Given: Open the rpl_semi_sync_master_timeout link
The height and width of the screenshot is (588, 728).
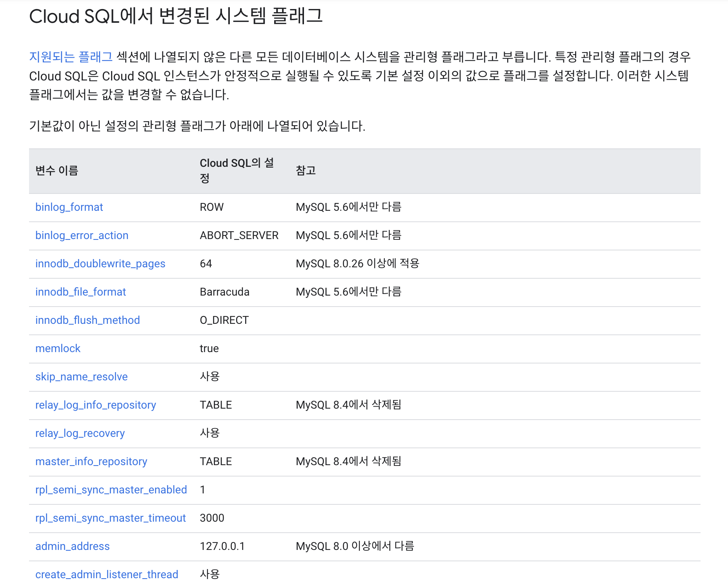Looking at the screenshot, I should coord(111,518).
